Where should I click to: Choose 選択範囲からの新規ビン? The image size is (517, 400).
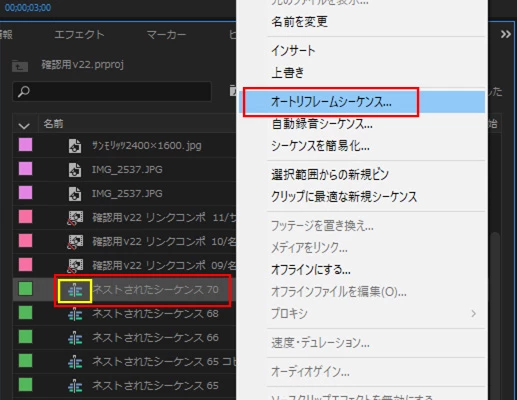pos(330,174)
